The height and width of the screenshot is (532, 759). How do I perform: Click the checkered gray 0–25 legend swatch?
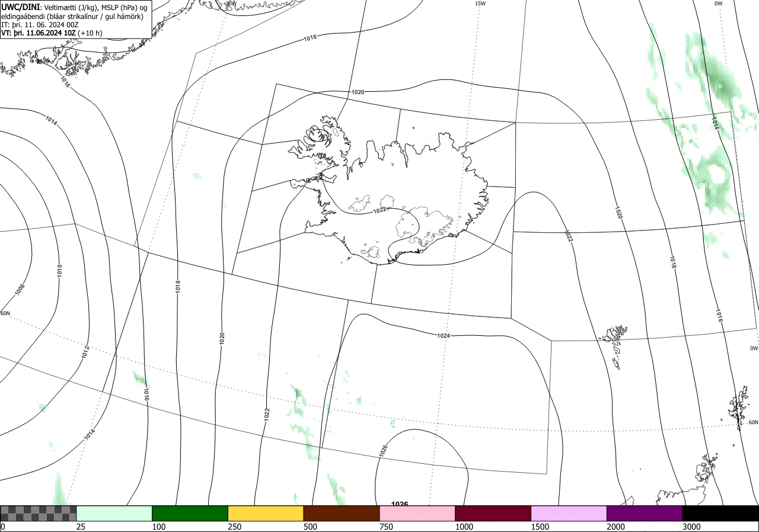[39, 513]
